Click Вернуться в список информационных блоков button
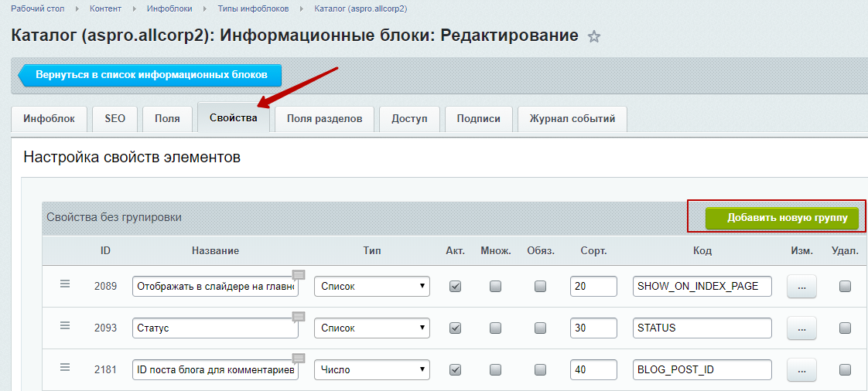Screen dimensions: 868x391 [151, 75]
